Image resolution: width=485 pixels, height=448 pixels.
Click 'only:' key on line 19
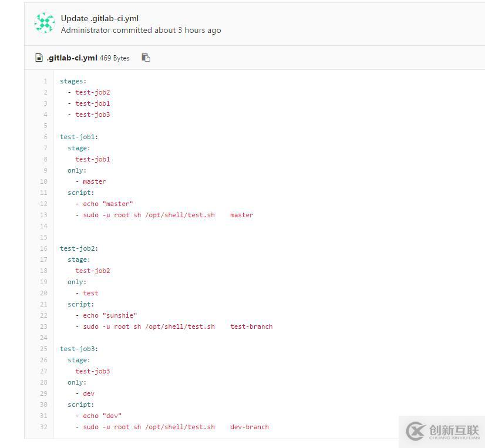click(77, 282)
